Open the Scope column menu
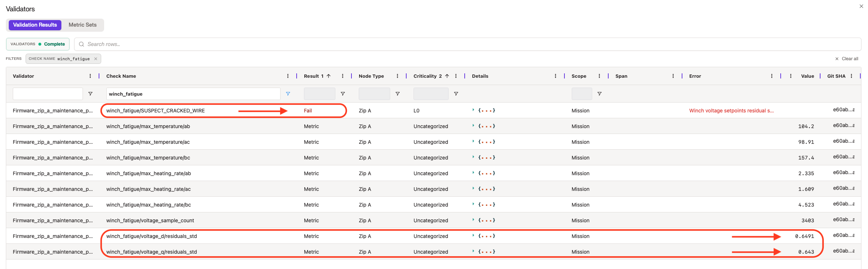The width and height of the screenshot is (868, 269). click(599, 76)
